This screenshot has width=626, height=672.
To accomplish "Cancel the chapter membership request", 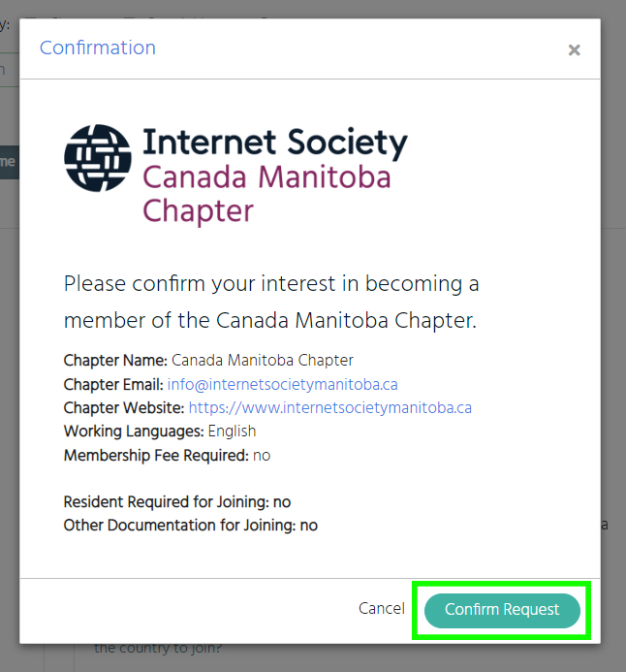I will 382,608.
